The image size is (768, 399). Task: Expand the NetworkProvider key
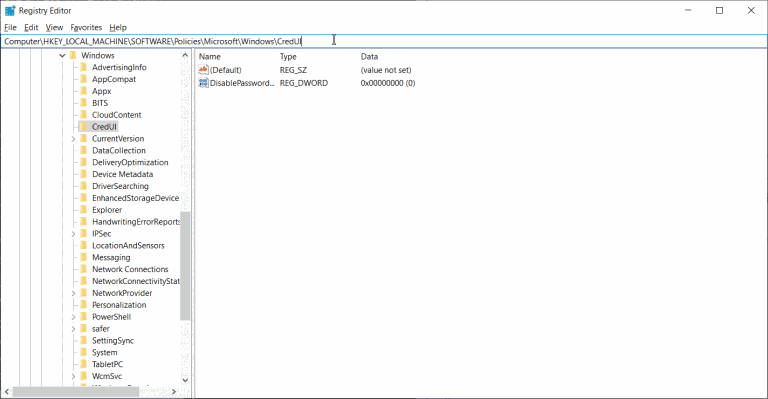click(x=73, y=293)
